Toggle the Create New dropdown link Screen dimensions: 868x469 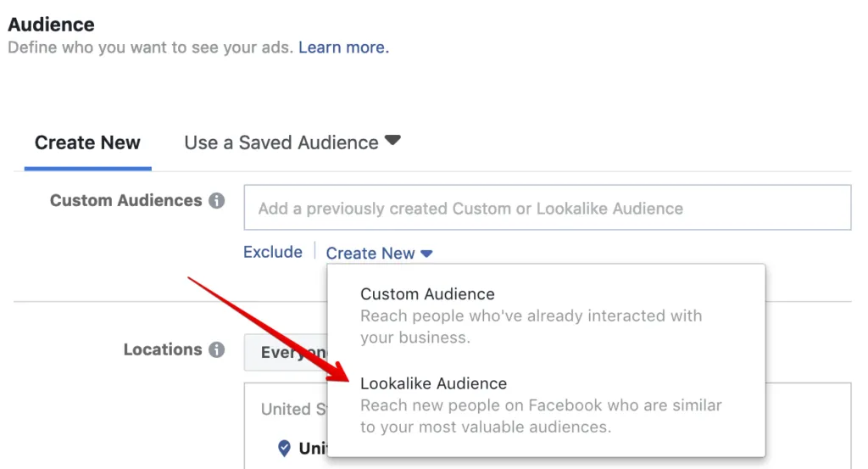click(379, 253)
